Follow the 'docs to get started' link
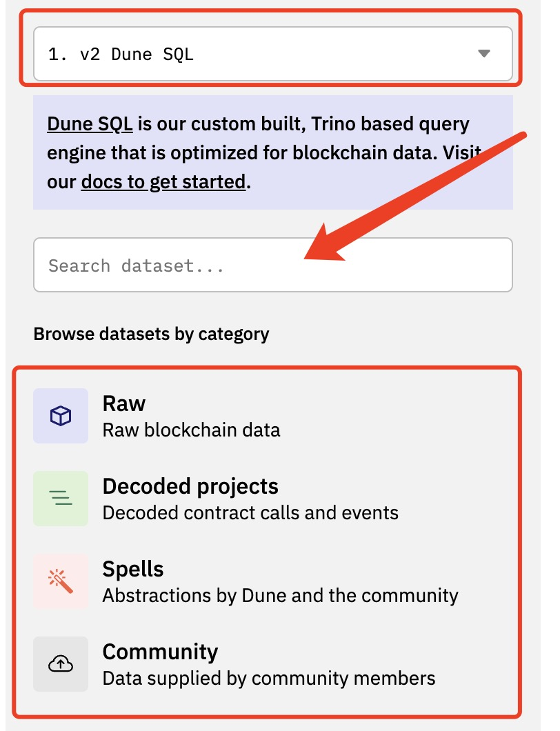Image resolution: width=560 pixels, height=731 pixels. [163, 182]
